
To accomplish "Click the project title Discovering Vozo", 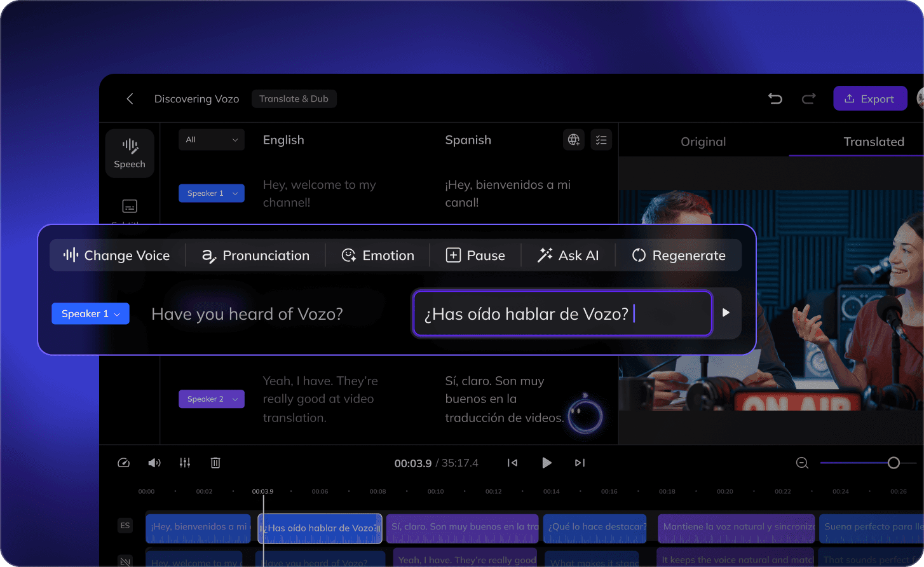I will (x=196, y=99).
